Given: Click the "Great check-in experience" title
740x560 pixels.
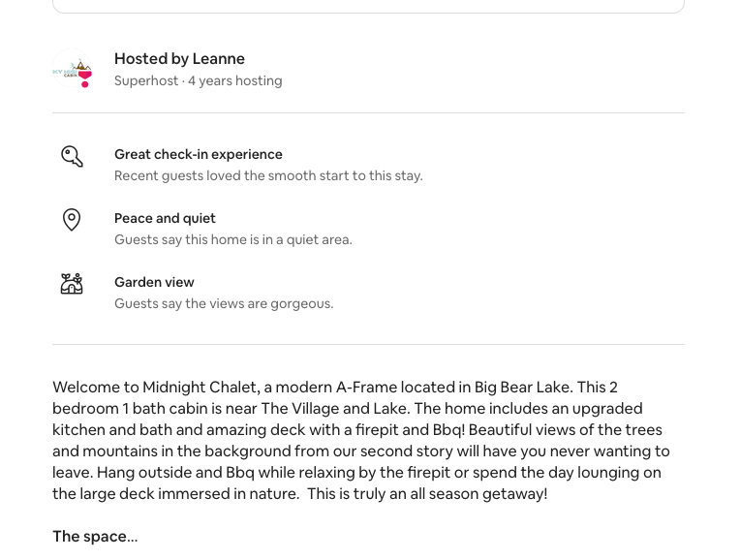Looking at the screenshot, I should pyautogui.click(x=199, y=154).
